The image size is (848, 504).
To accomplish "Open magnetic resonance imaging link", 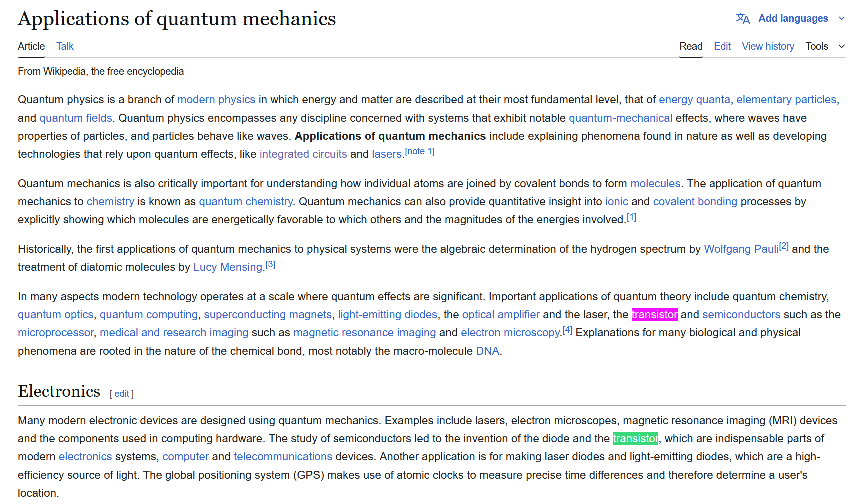I will [364, 333].
